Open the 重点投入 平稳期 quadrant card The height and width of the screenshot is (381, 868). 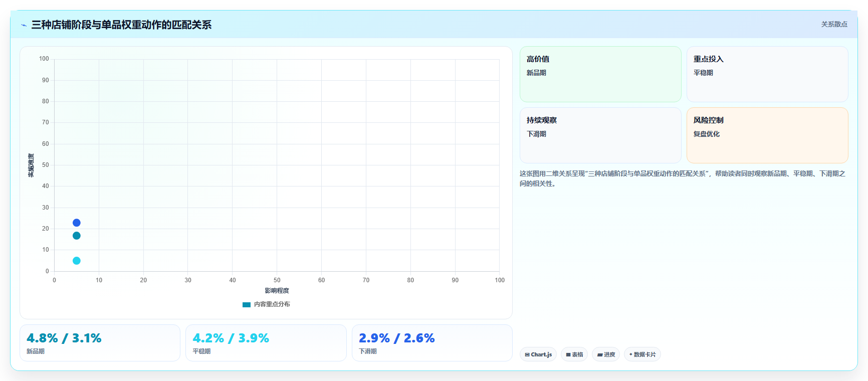pos(767,74)
